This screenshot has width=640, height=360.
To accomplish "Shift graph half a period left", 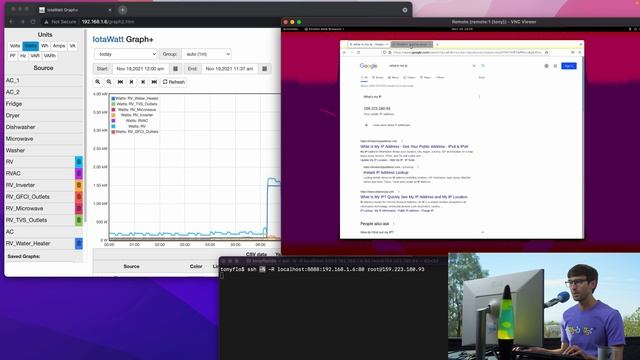I will tap(131, 82).
